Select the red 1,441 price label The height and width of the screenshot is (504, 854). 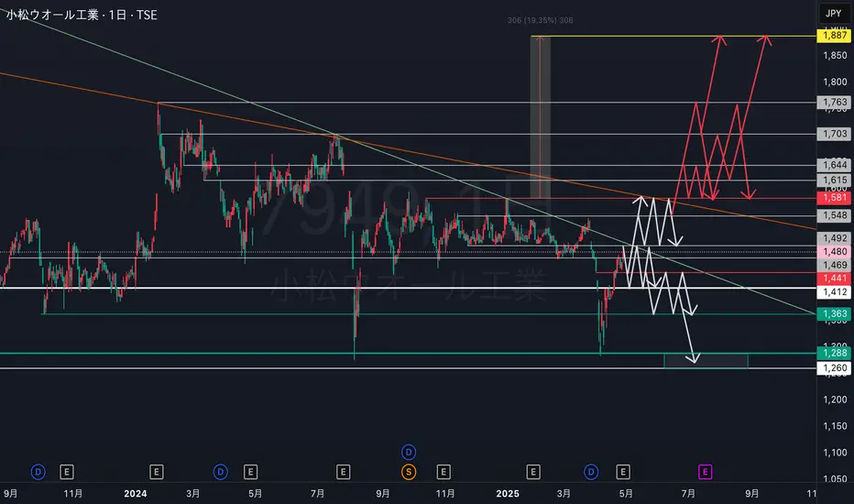pyautogui.click(x=834, y=279)
